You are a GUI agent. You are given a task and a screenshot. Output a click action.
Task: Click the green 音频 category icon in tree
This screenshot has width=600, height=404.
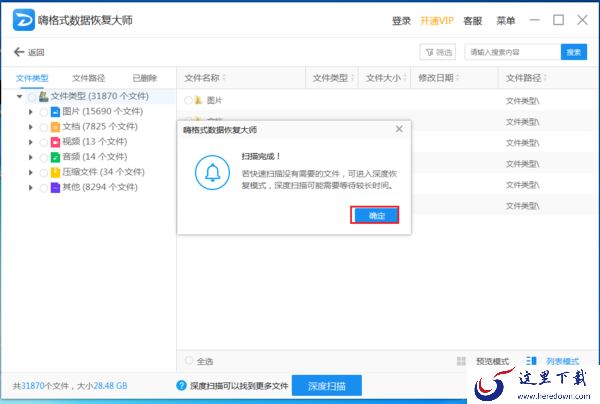(55, 157)
